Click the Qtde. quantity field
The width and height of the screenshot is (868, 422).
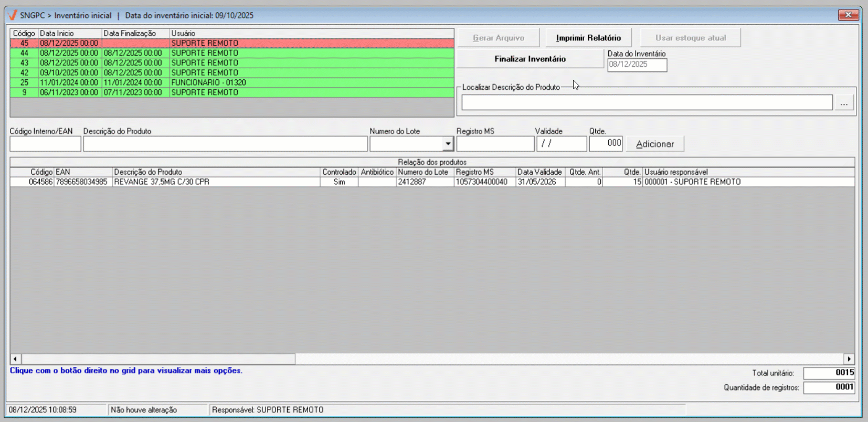[606, 144]
